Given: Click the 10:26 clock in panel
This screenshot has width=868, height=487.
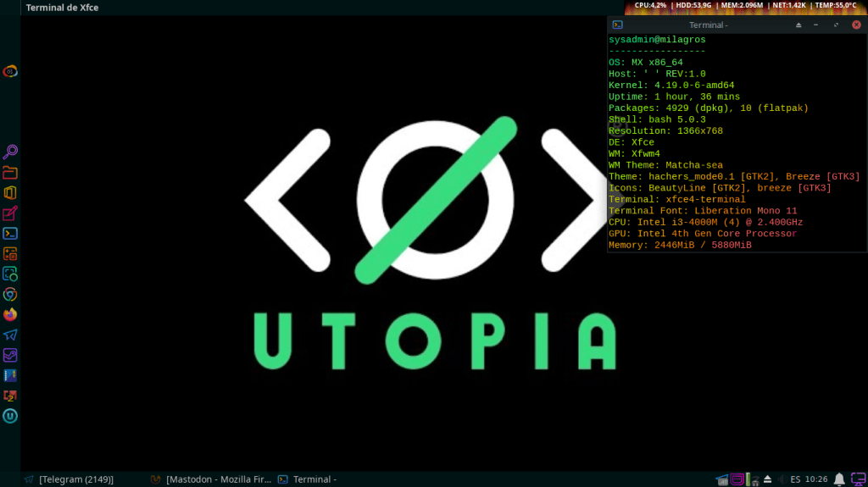Looking at the screenshot, I should point(815,479).
